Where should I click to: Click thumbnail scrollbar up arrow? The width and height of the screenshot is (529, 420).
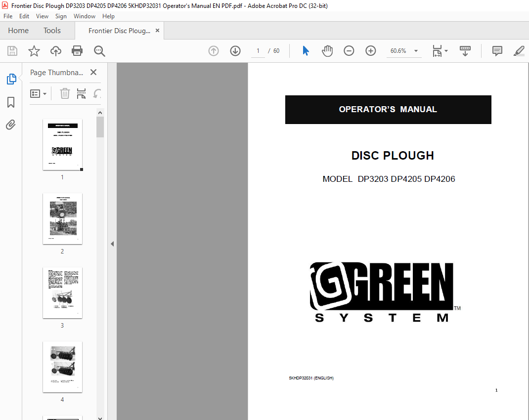[100, 112]
